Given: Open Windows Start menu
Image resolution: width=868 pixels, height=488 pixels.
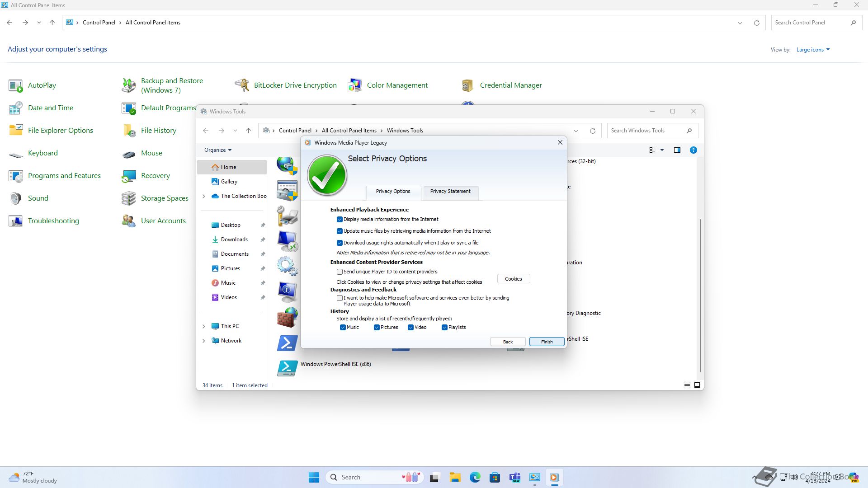Looking at the screenshot, I should [314, 477].
